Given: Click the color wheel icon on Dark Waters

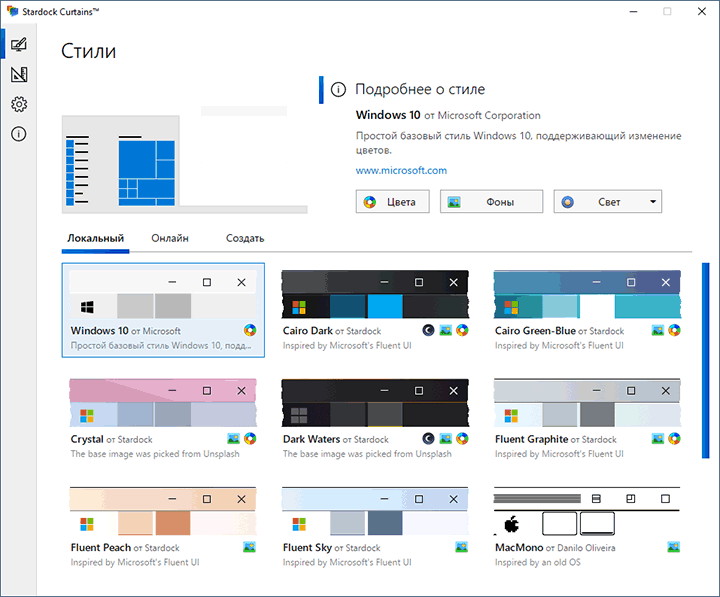Looking at the screenshot, I should click(462, 439).
